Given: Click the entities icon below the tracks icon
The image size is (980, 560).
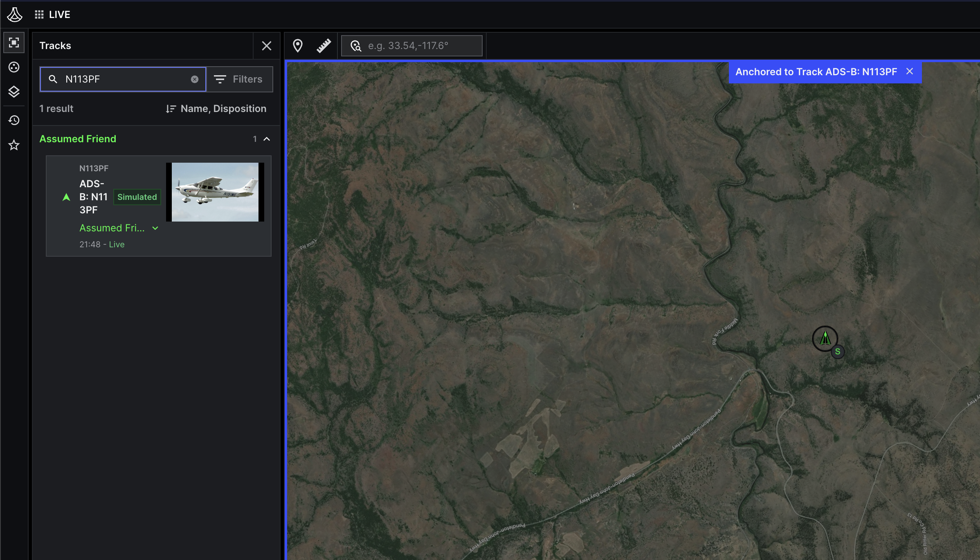Looking at the screenshot, I should pyautogui.click(x=14, y=67).
